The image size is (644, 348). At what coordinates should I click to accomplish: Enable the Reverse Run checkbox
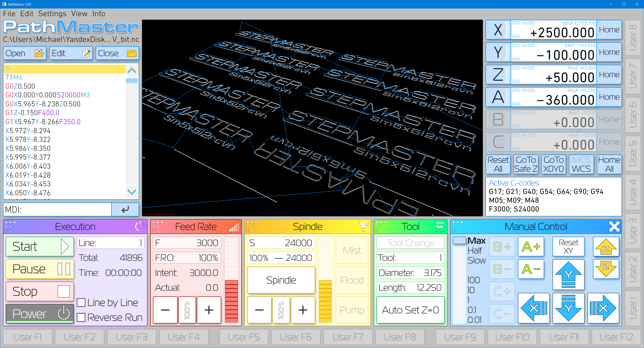point(81,317)
